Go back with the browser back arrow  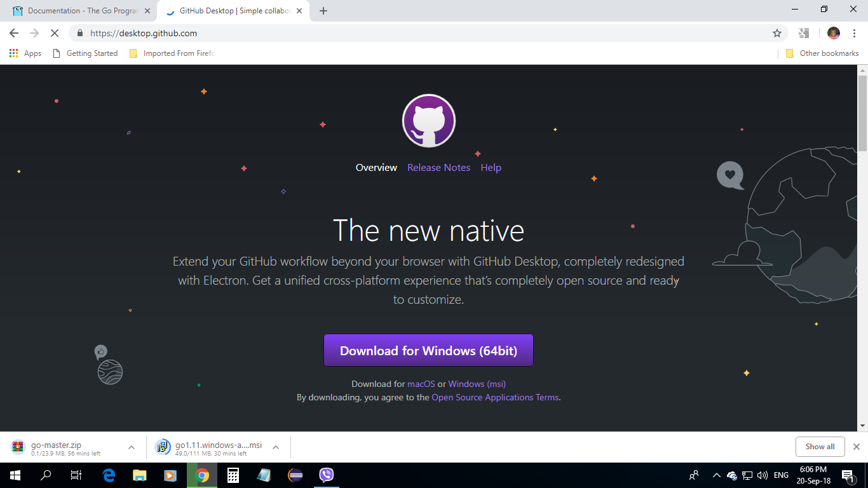pos(14,33)
